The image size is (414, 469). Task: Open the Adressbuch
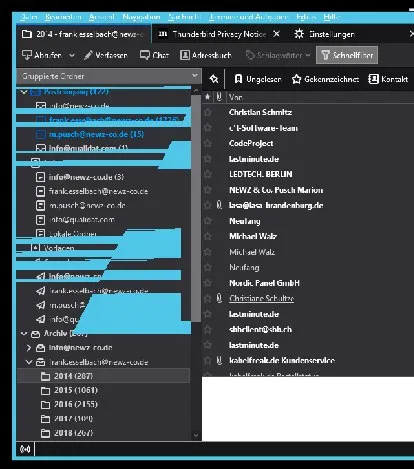coord(206,55)
